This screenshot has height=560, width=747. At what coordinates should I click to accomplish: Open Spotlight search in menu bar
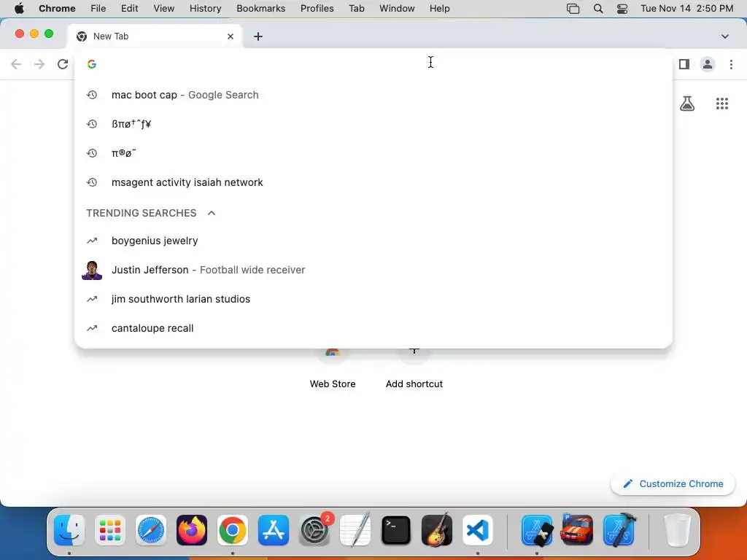click(x=598, y=8)
